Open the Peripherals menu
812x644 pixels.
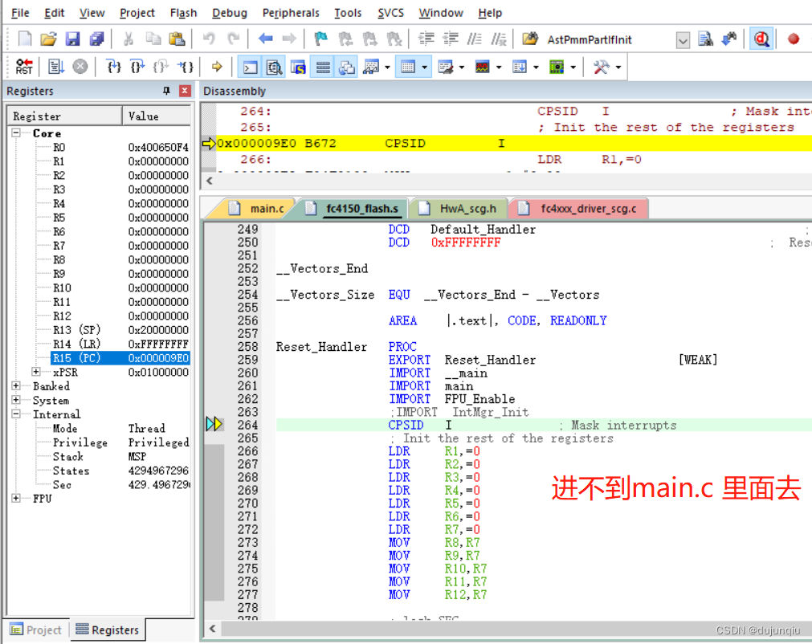tap(291, 13)
